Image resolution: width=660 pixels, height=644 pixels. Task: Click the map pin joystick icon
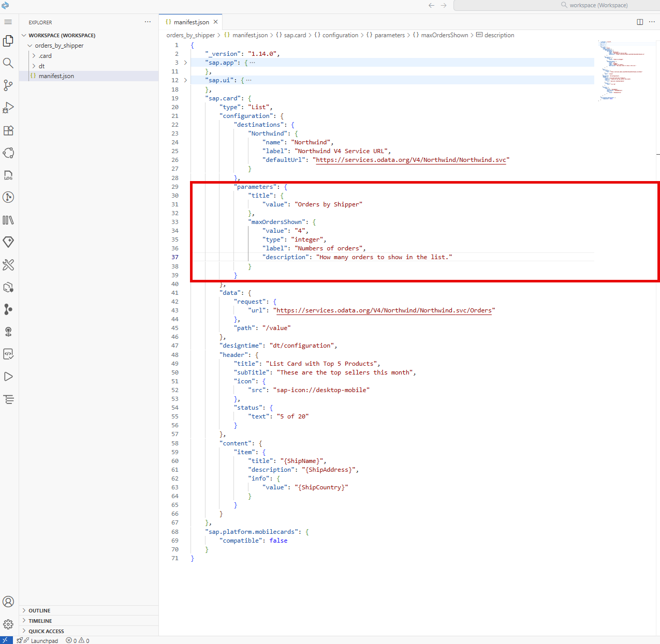8,332
